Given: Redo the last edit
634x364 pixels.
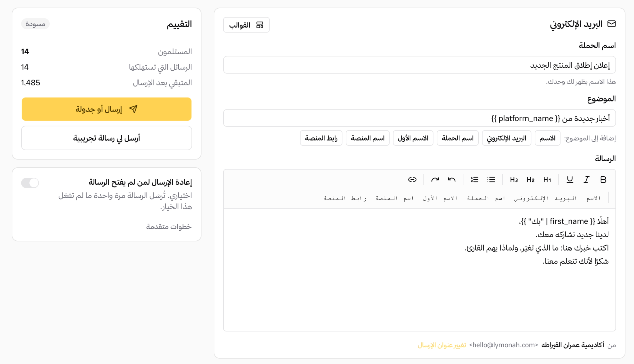Looking at the screenshot, I should click(435, 180).
